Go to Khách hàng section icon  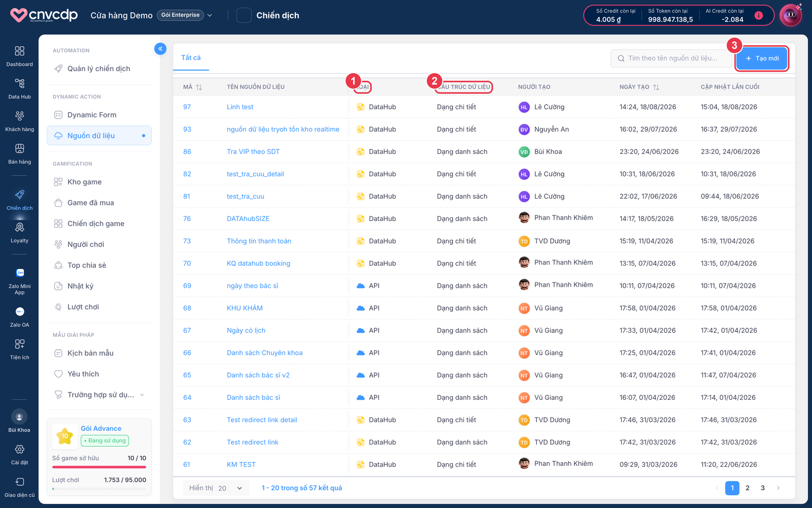(19, 116)
